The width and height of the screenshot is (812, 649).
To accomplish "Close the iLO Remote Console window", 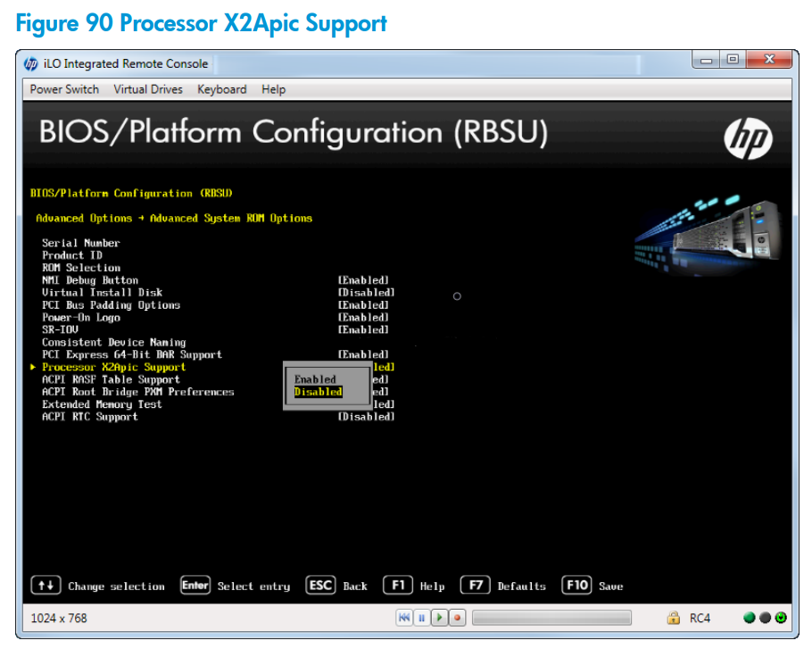I will tap(769, 60).
